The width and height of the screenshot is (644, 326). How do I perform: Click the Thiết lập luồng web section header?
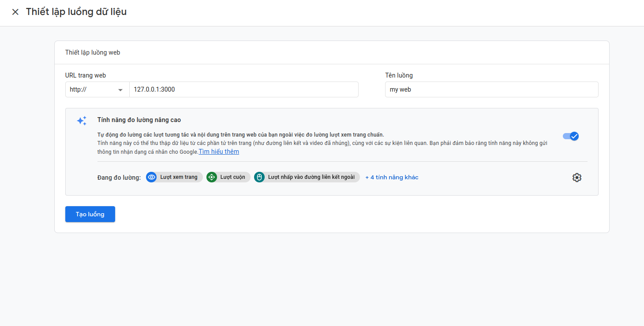point(93,52)
